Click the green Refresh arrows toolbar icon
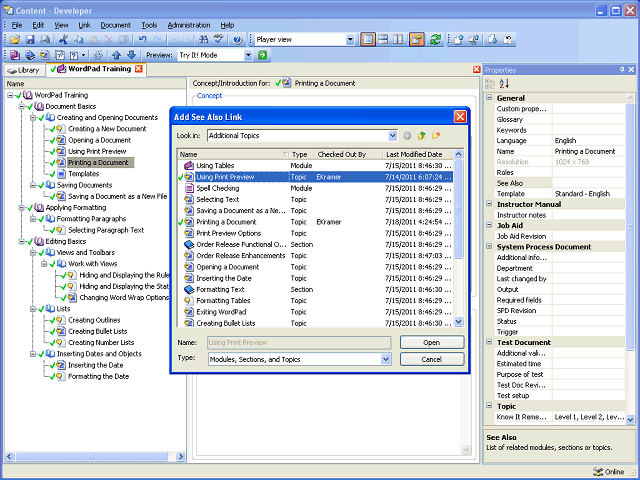Screen dimensions: 640x480 (x=435, y=40)
